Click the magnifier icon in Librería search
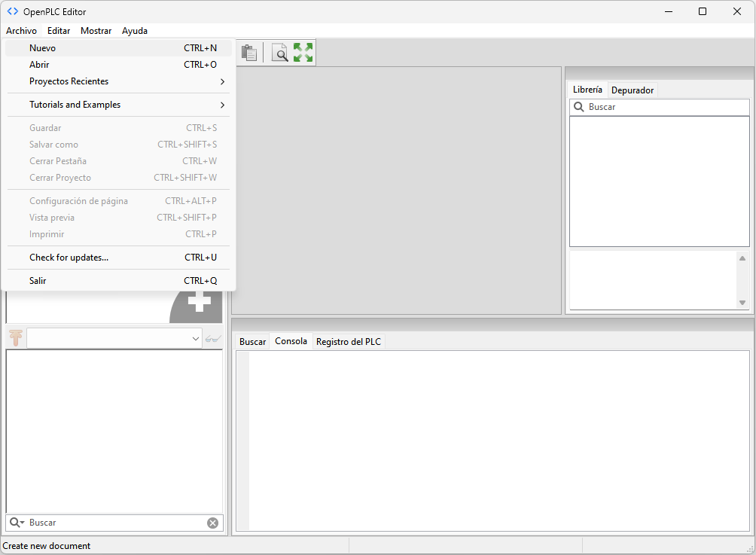756x555 pixels. coord(579,107)
